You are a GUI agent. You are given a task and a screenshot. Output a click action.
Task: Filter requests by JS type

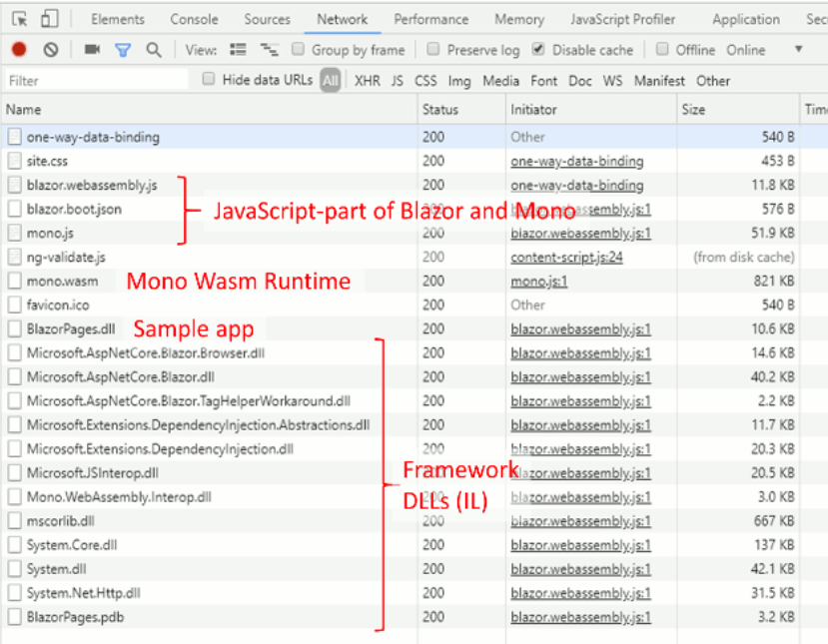click(x=398, y=81)
